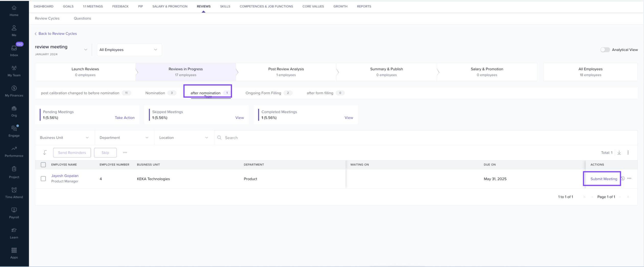Click Back to Review Cycles link

click(57, 34)
